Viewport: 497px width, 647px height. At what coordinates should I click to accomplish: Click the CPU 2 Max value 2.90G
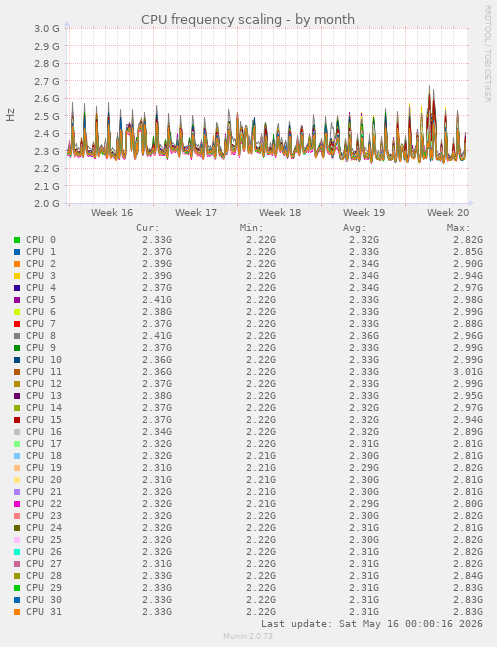[468, 264]
